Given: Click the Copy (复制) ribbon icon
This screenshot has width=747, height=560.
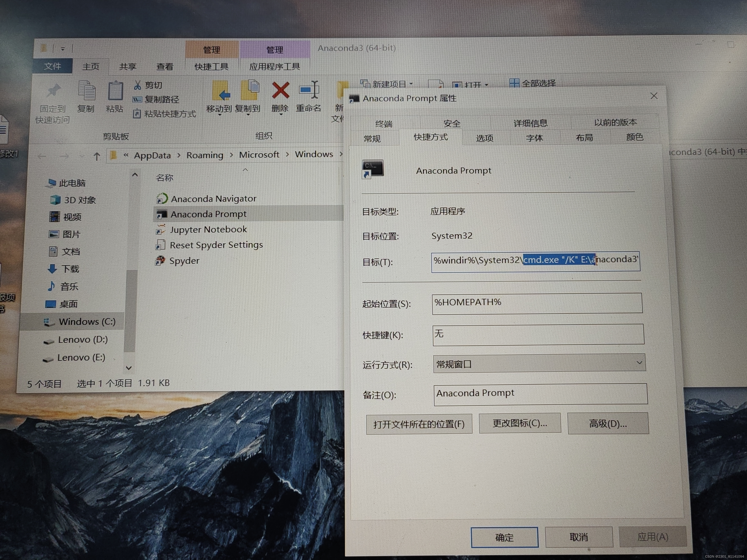Looking at the screenshot, I should [86, 90].
